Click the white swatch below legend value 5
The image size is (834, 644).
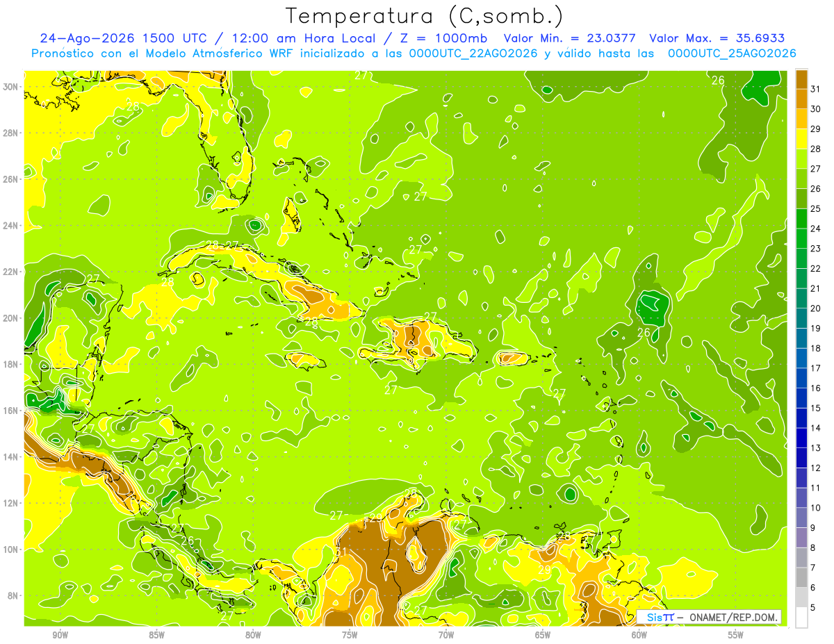click(802, 618)
